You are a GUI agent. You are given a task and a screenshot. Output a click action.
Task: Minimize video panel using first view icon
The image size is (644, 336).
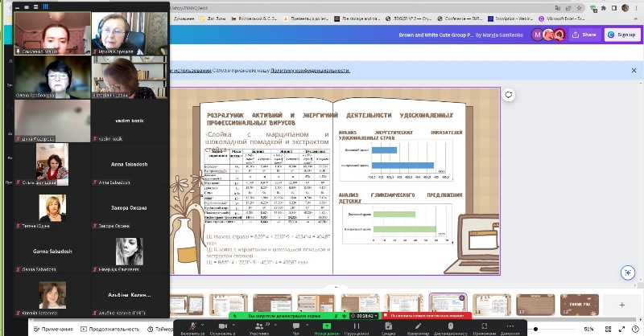[x=18, y=7]
